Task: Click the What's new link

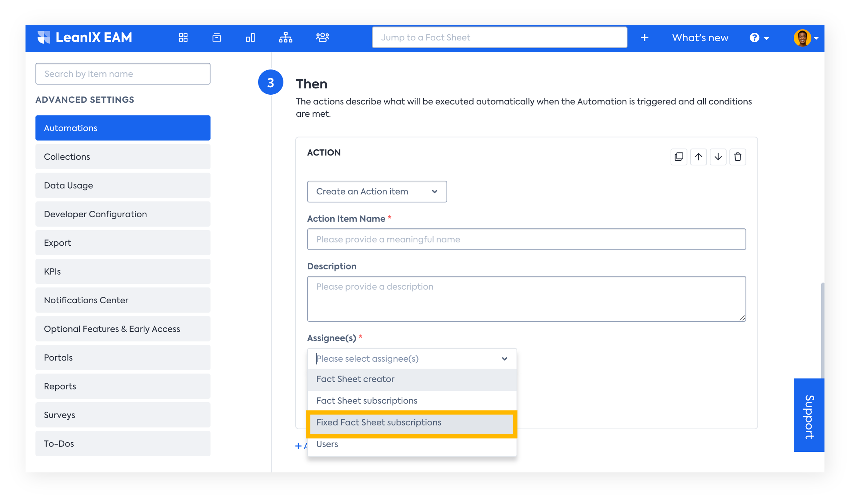Action: click(700, 37)
